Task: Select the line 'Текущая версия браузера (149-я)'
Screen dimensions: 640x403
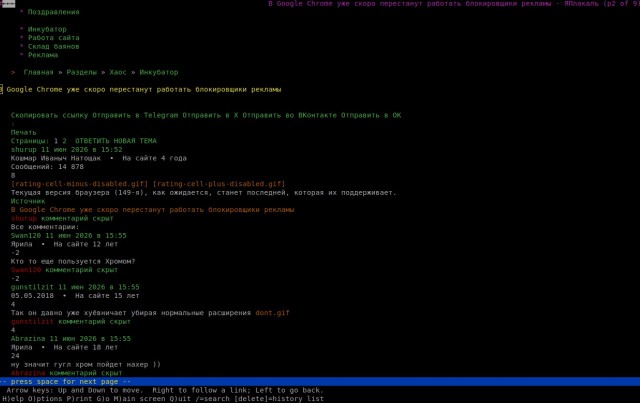Action: click(204, 193)
